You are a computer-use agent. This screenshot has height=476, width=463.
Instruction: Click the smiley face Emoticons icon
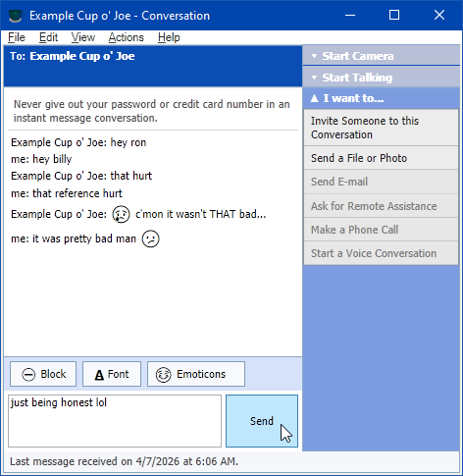click(x=163, y=375)
